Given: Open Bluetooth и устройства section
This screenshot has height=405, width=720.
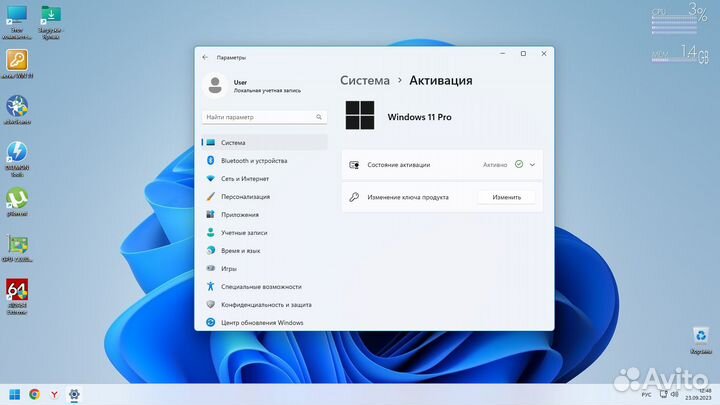Looking at the screenshot, I should tap(264, 160).
